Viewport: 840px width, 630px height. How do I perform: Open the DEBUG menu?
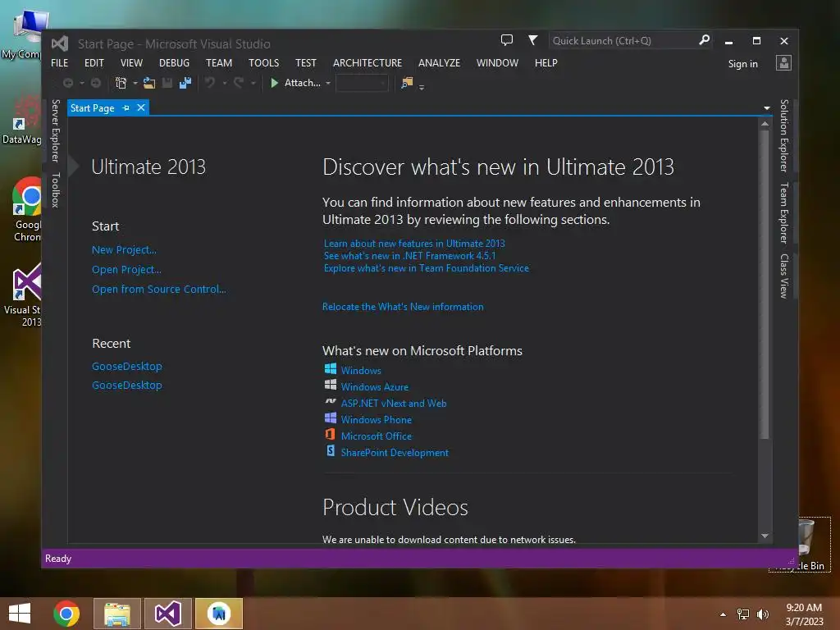click(x=174, y=63)
